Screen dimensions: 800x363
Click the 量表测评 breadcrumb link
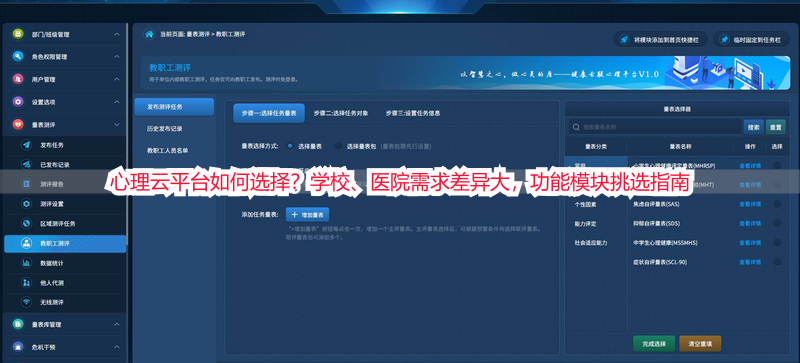pos(198,34)
